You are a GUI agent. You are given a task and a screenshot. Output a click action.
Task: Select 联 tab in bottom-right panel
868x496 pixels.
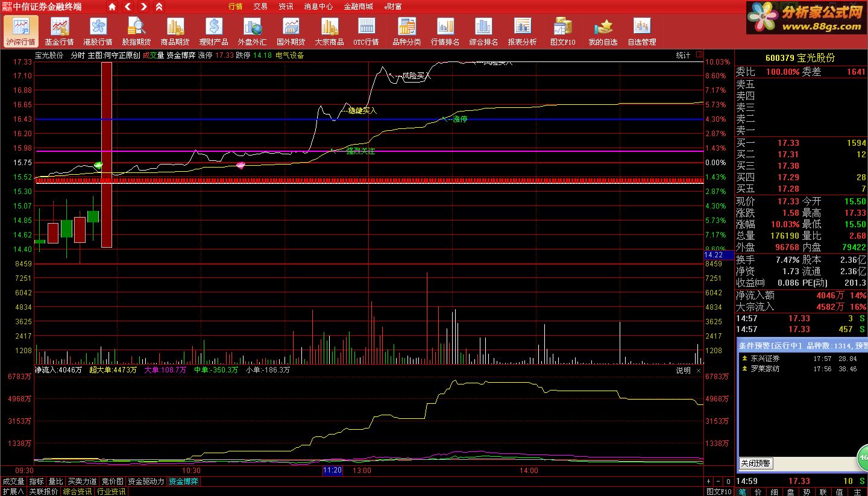(x=823, y=491)
